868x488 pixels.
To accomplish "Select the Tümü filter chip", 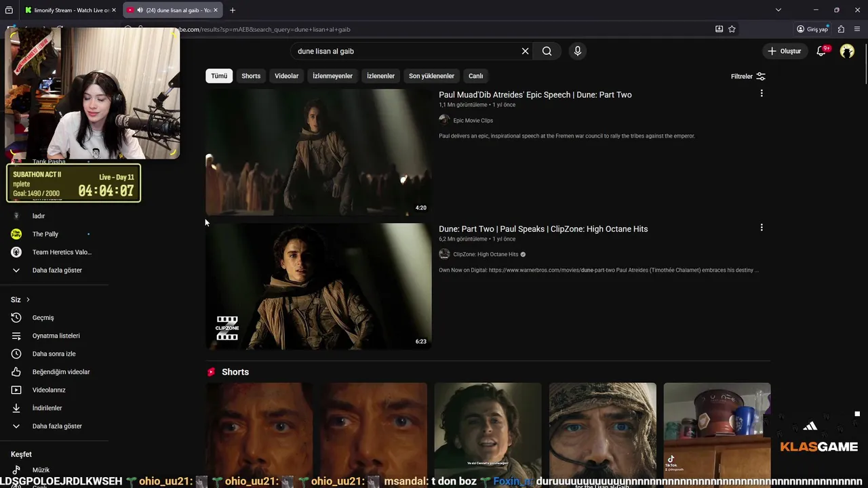I will [219, 76].
